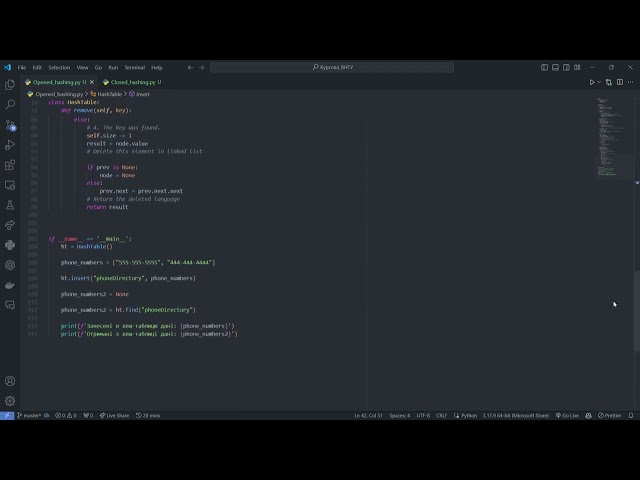This screenshot has width=640, height=480.
Task: Click the 28 mins time tracker
Action: (148, 416)
